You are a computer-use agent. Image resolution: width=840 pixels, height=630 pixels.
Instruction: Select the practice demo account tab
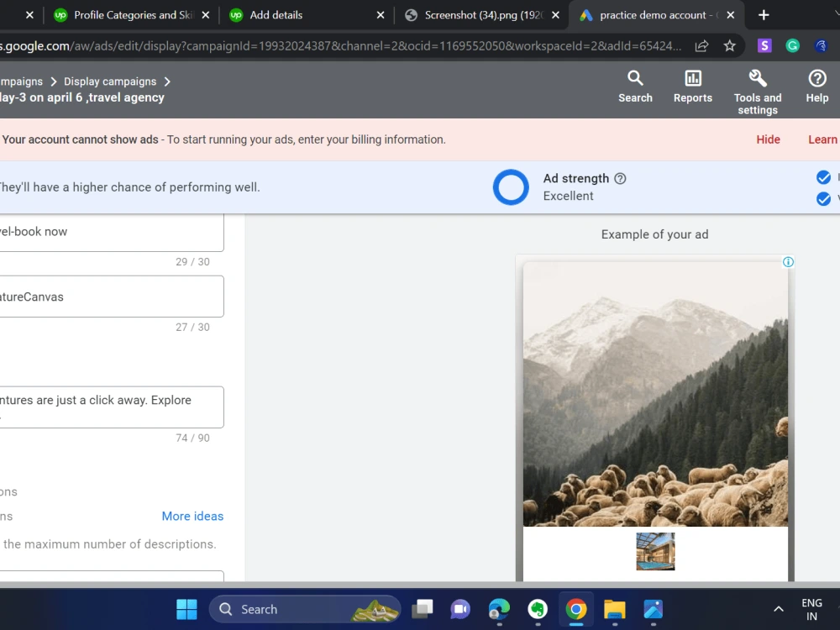click(657, 15)
